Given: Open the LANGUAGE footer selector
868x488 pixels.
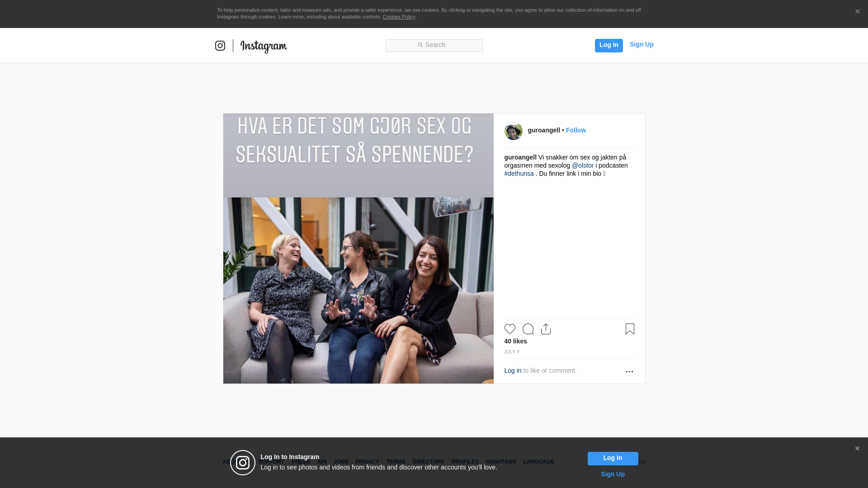Looking at the screenshot, I should (x=538, y=462).
